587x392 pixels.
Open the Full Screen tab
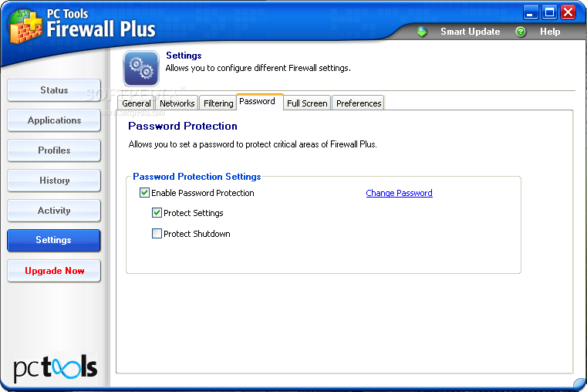tap(307, 103)
